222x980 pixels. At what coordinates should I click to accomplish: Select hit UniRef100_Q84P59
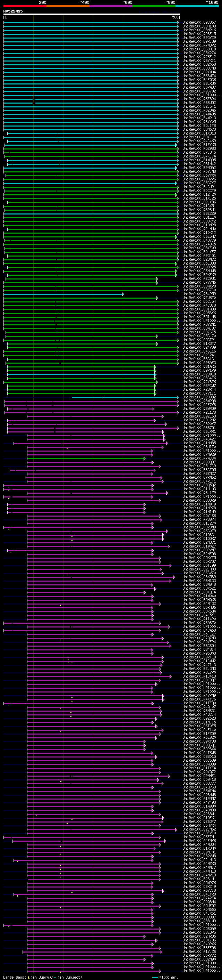pos(199,294)
